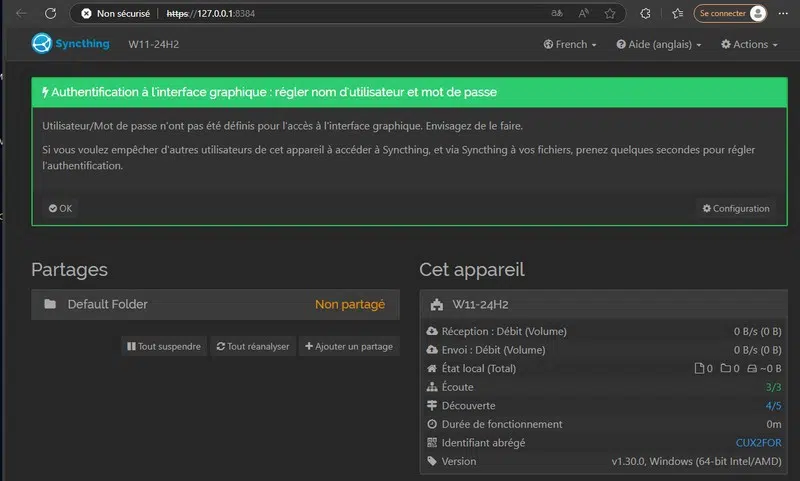Click the Syncthing logo icon
The width and height of the screenshot is (800, 481).
(42, 43)
